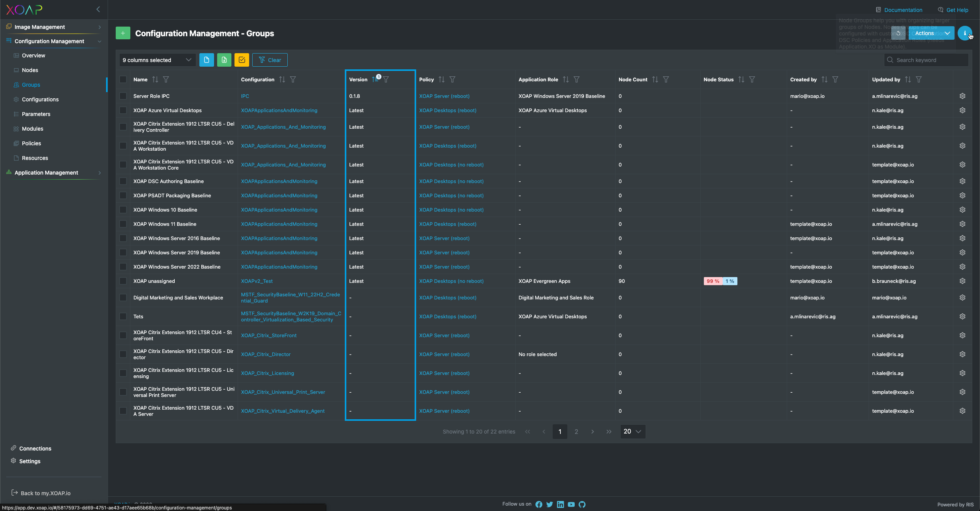Viewport: 980px width, 511px height.
Task: Click Back to my.XOAP.io link
Action: pyautogui.click(x=41, y=493)
